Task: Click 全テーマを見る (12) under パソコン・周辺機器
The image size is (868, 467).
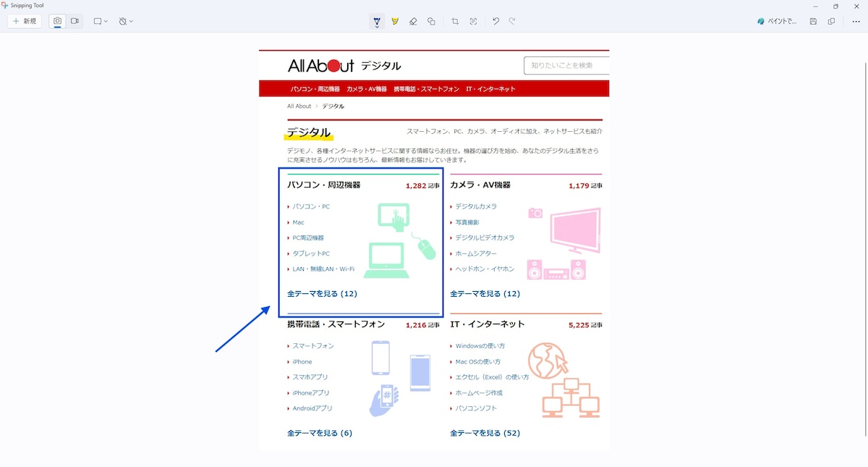Action: point(322,294)
